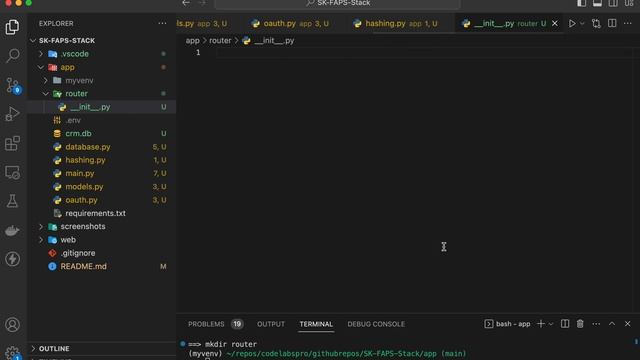
Task: Click app in the breadcrumb path
Action: coord(192,41)
